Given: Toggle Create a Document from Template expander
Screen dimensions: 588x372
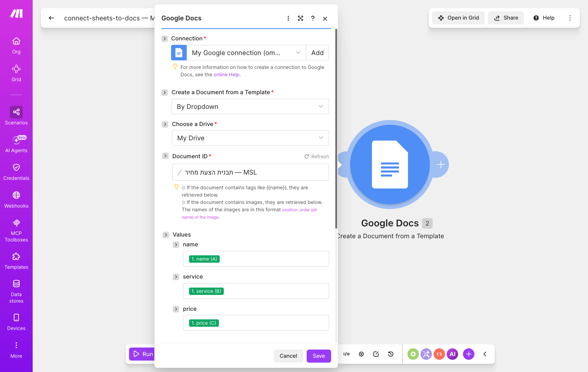Looking at the screenshot, I should point(165,93).
